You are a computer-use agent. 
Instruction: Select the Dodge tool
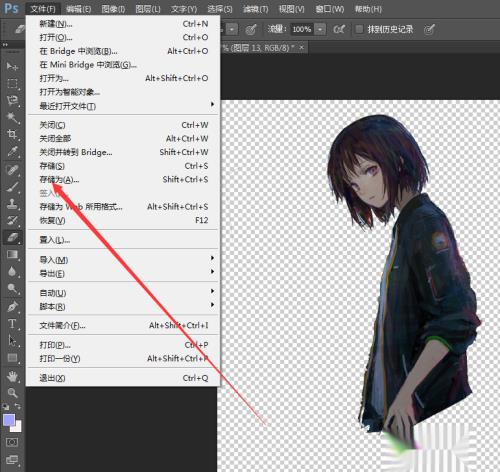pos(12,289)
